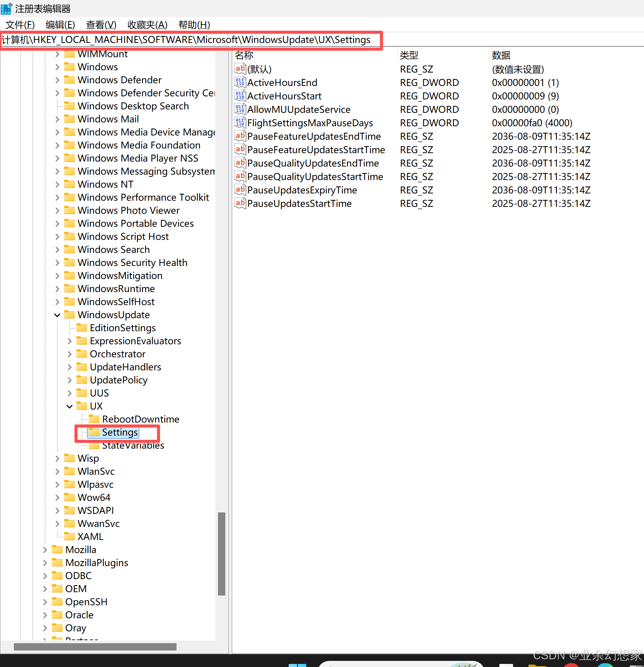Click the Registry Editor title bar icon

pyautogui.click(x=7, y=8)
